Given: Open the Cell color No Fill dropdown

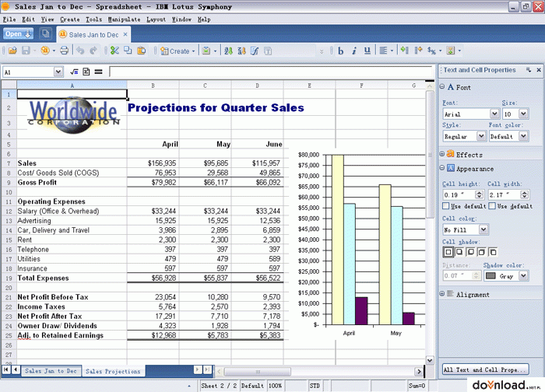Looking at the screenshot, I should [483, 229].
